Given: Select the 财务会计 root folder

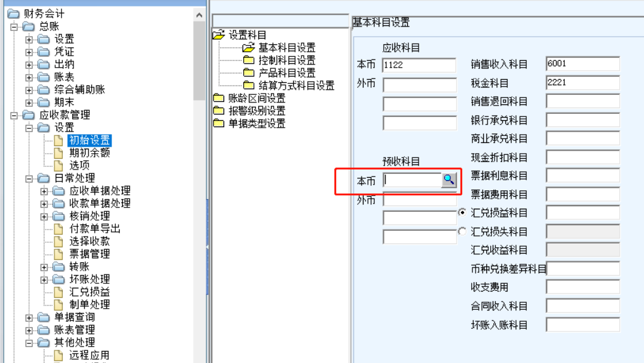Looking at the screenshot, I should click(x=44, y=14).
